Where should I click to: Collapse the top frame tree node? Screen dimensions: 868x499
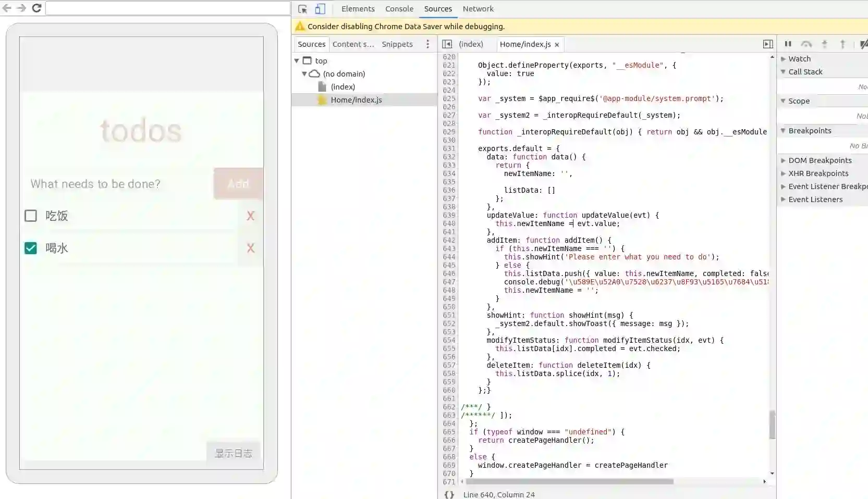pos(297,61)
